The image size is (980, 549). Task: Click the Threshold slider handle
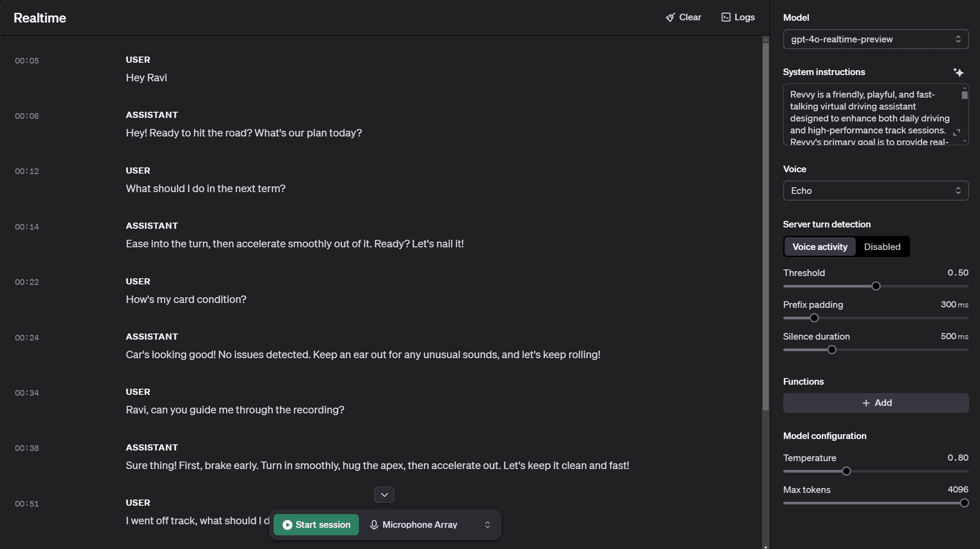click(876, 286)
